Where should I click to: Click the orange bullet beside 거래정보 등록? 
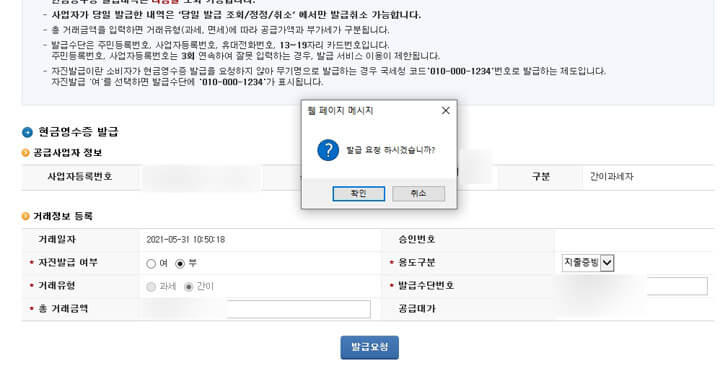(26, 216)
